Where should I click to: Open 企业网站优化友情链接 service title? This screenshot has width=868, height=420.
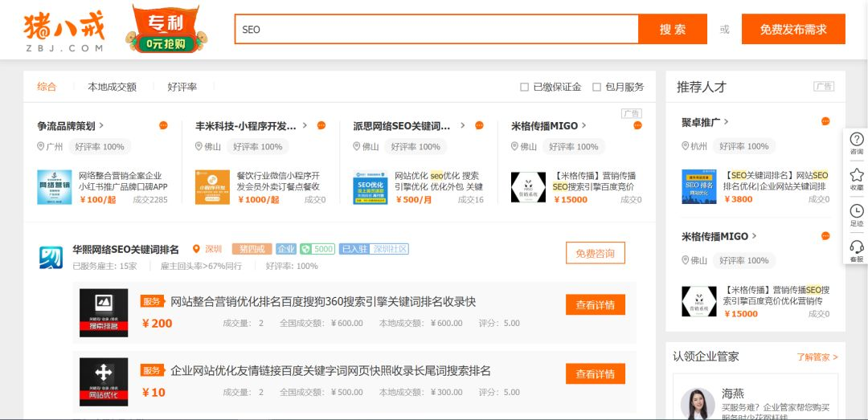click(330, 371)
